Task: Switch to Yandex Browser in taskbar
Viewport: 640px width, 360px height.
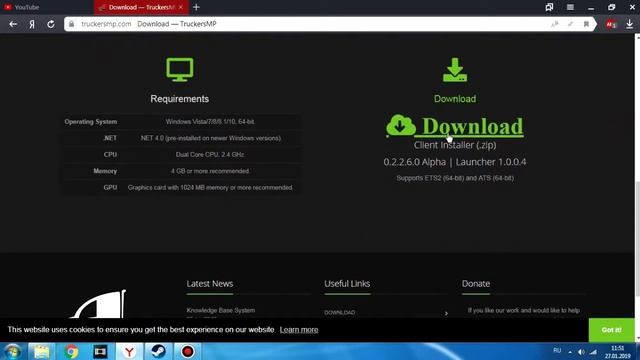Action: 129,351
